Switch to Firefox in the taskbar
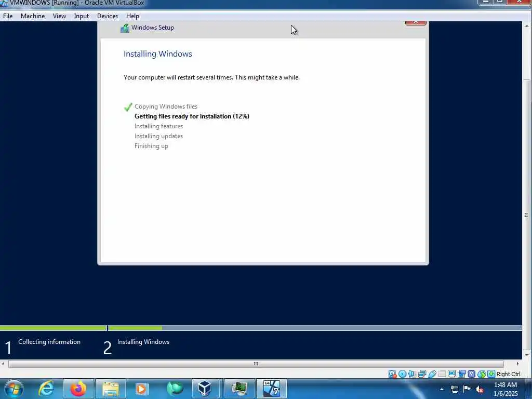Image resolution: width=532 pixels, height=399 pixels. click(78, 389)
